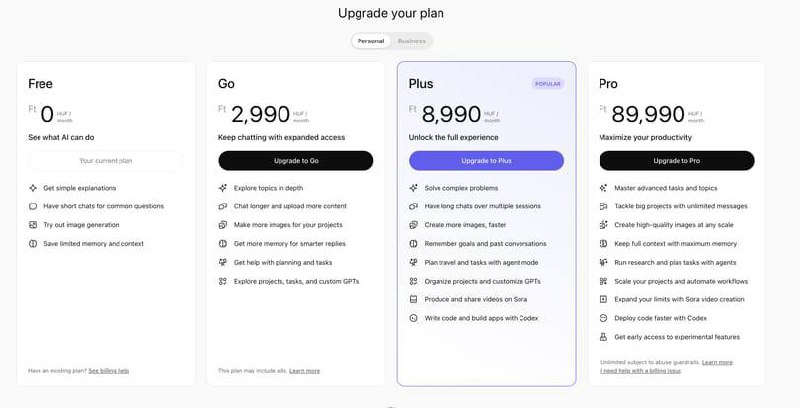The width and height of the screenshot is (800, 408).
Task: Click chat bubble icon next to short chats
Action: click(x=33, y=206)
